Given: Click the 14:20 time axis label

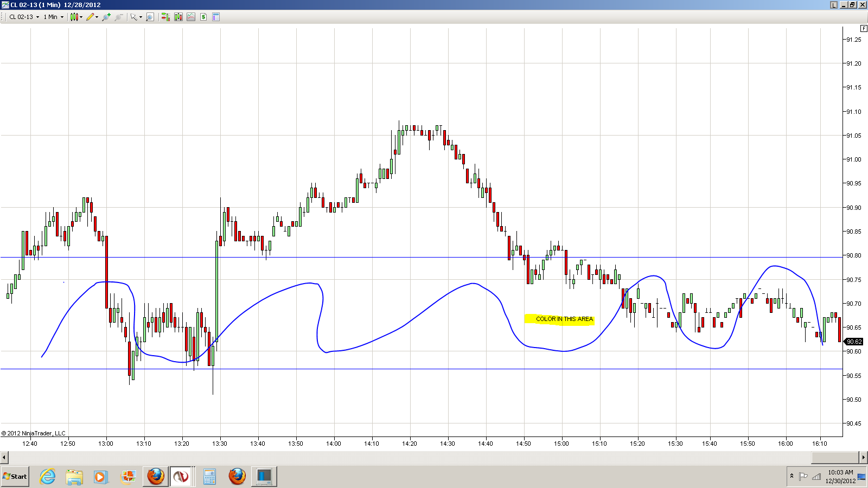Looking at the screenshot, I should pyautogui.click(x=410, y=444).
